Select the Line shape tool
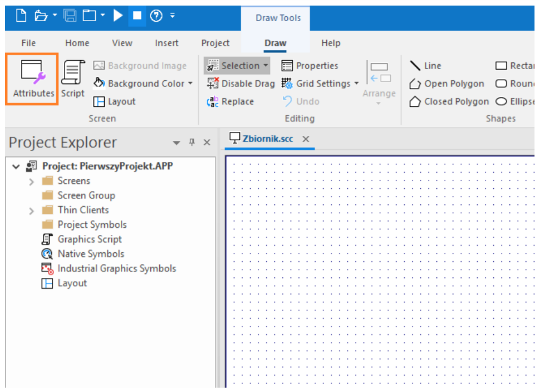This screenshot has height=392, width=540. (x=425, y=66)
